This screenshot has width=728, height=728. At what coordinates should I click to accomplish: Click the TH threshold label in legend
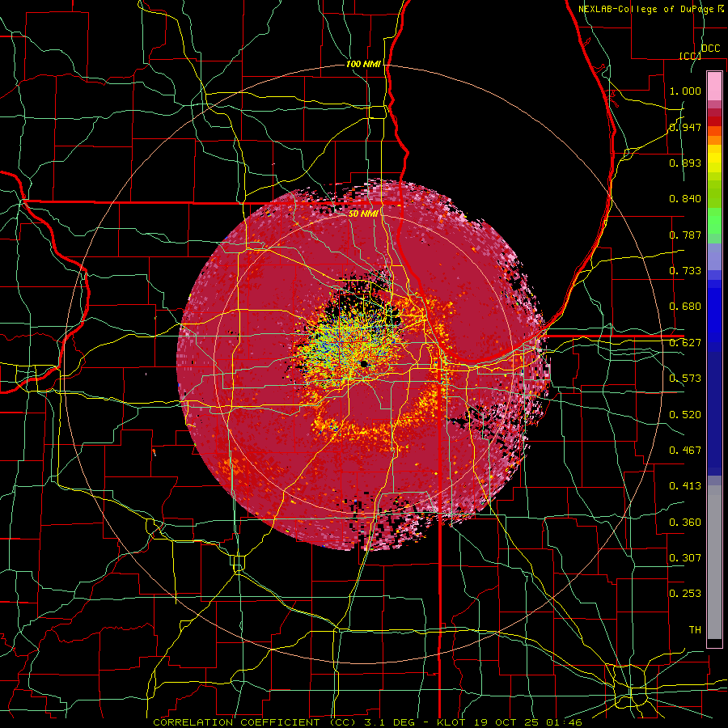click(695, 630)
